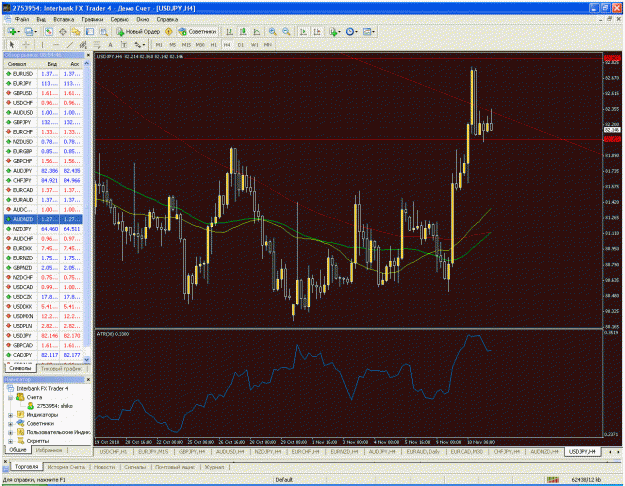Viewport: 625px width, 486px height.
Task: Switch to the История Счета terminal tab
Action: [66, 466]
